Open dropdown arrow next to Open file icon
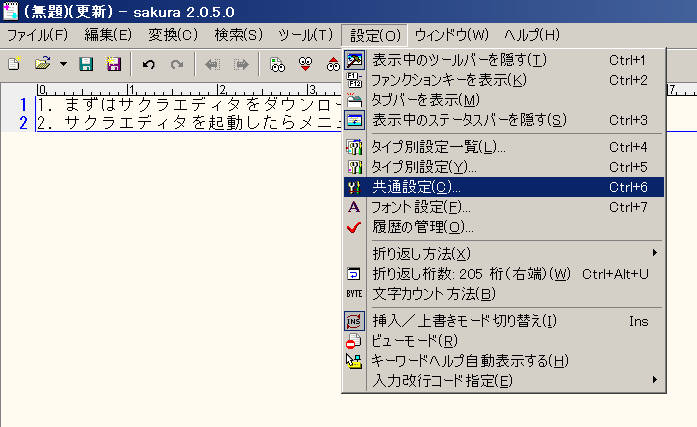Image resolution: width=697 pixels, height=427 pixels. coord(63,64)
